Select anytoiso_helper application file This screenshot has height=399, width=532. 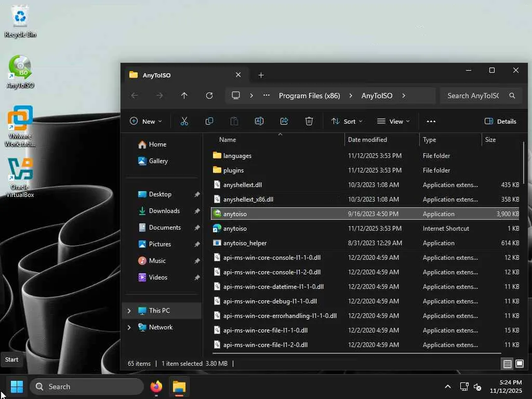365,243
